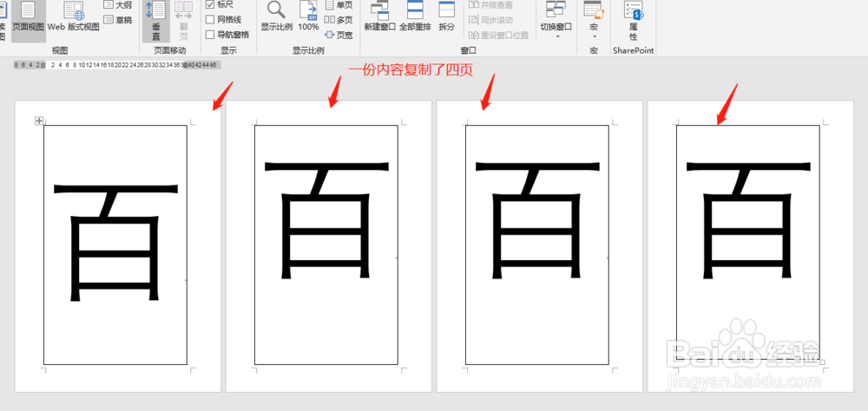Screen dimensions: 868x411
Task: Show multiple pages (多页)
Action: (x=339, y=20)
